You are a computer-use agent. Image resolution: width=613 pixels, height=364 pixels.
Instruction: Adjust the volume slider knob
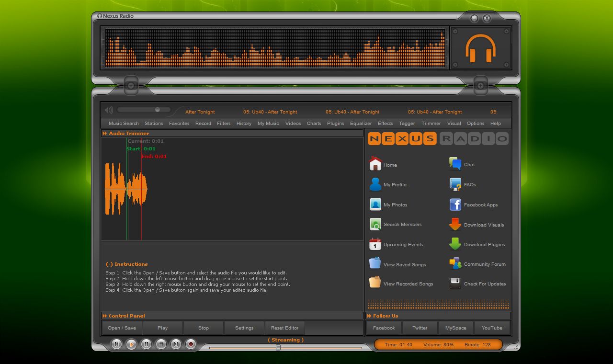click(x=157, y=110)
